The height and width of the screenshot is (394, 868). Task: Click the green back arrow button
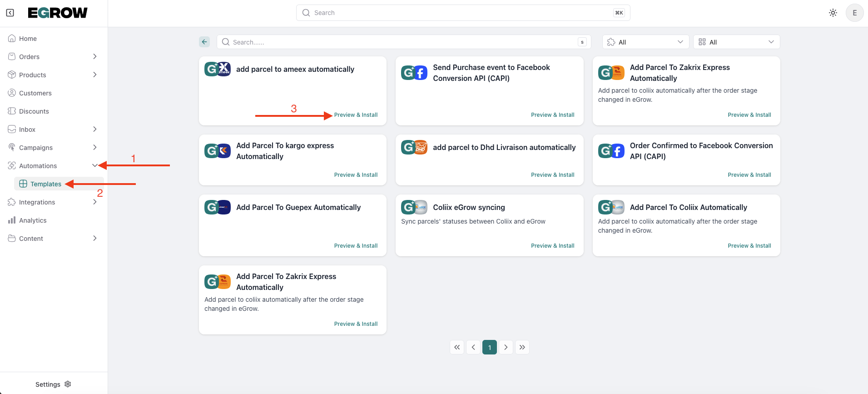tap(204, 42)
